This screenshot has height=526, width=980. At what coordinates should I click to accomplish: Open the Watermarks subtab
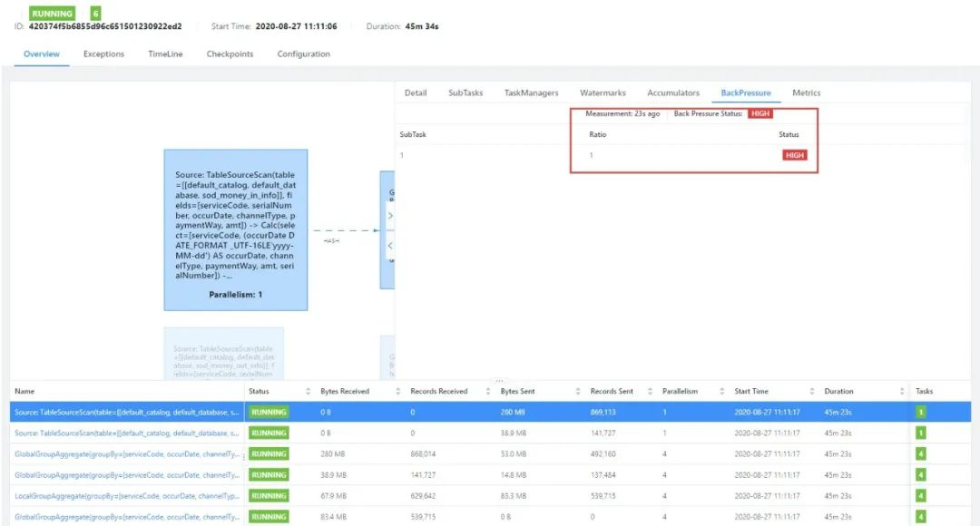point(603,93)
